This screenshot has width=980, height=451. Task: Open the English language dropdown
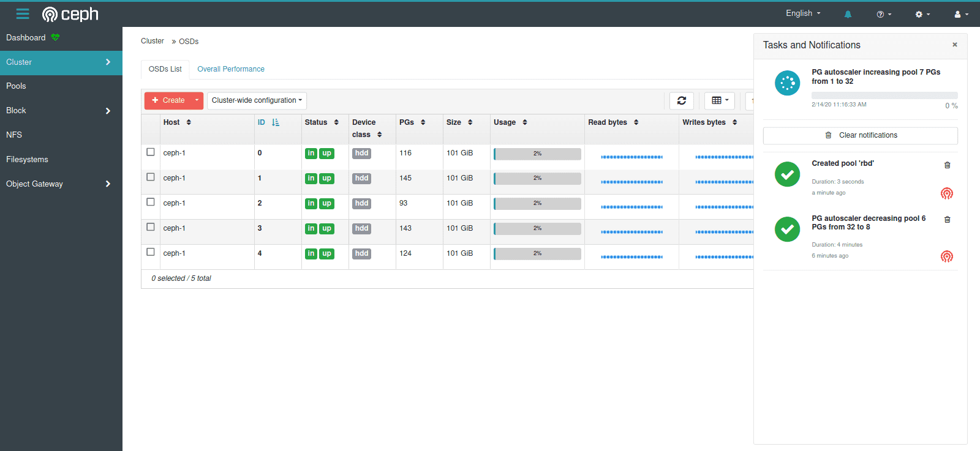pyautogui.click(x=802, y=13)
